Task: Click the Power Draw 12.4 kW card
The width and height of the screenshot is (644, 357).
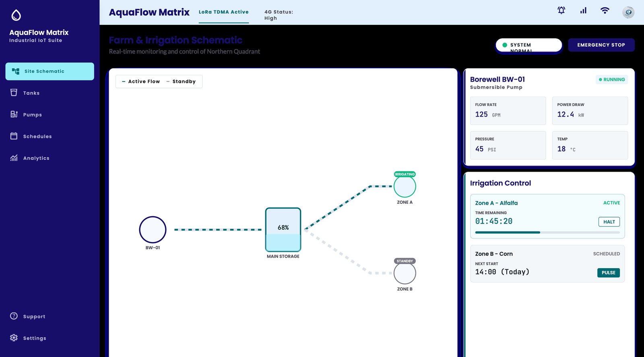Action: coord(590,111)
